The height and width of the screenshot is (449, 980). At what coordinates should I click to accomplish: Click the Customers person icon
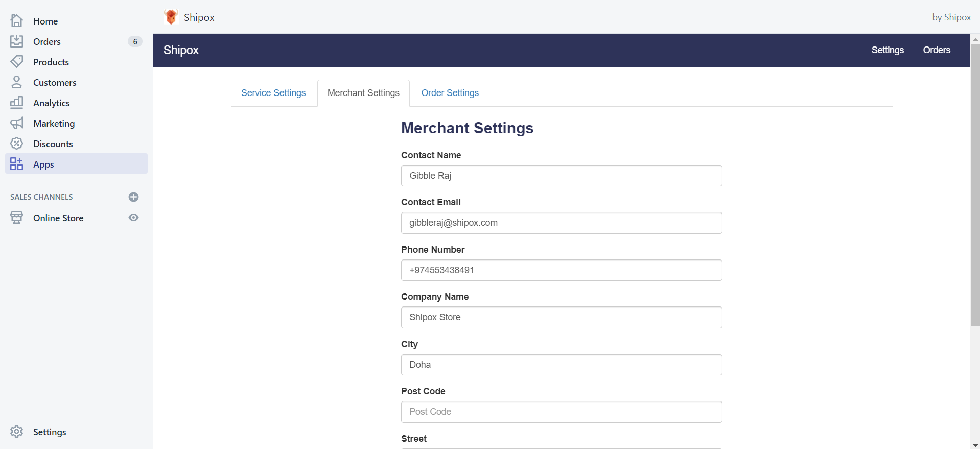(16, 82)
